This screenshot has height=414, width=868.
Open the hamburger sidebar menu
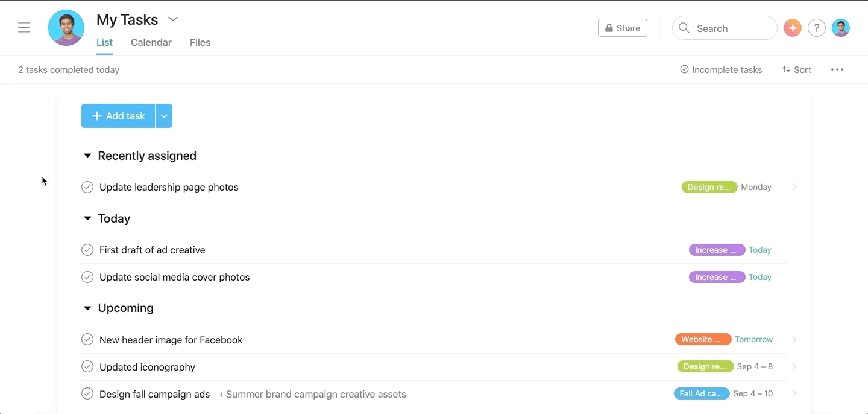coord(24,28)
